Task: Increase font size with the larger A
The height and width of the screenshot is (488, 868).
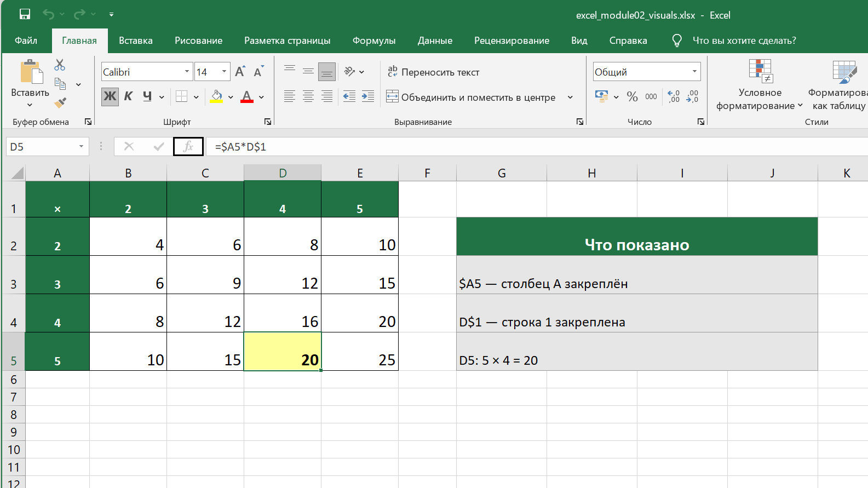Action: click(x=240, y=72)
